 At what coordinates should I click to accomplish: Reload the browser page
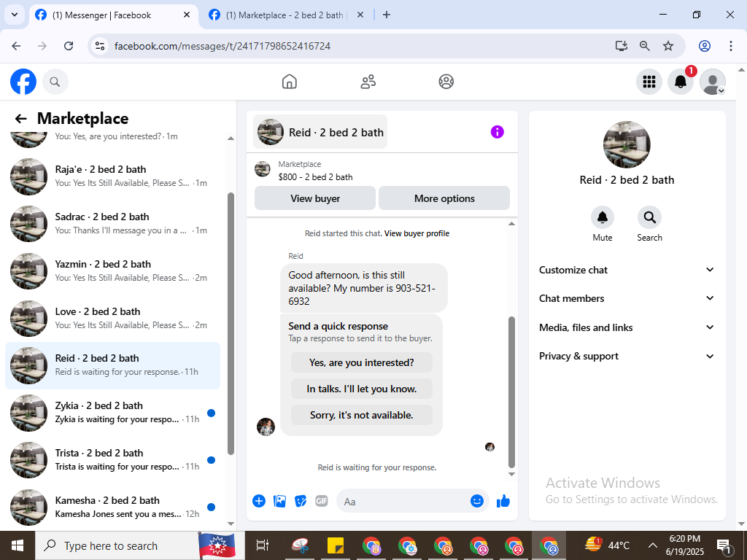pos(69,46)
